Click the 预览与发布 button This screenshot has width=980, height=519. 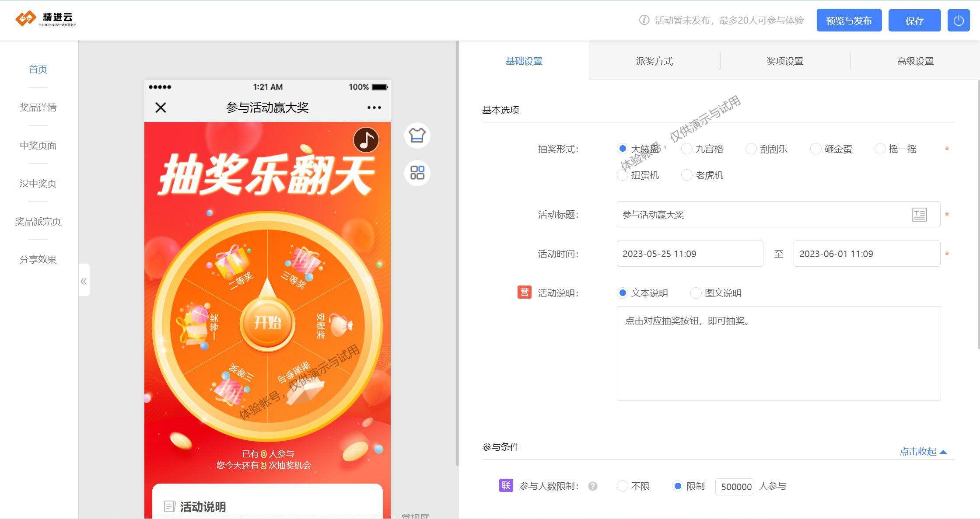coord(849,21)
